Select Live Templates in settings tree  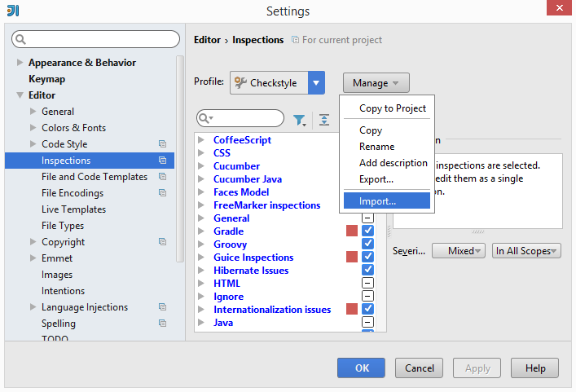[x=73, y=209]
